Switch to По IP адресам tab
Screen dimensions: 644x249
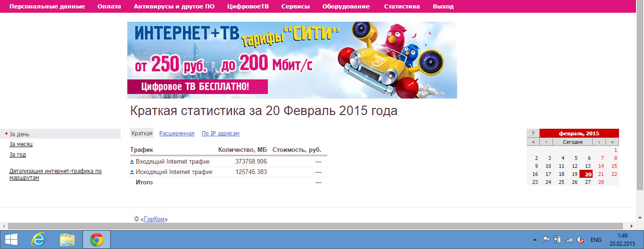221,133
